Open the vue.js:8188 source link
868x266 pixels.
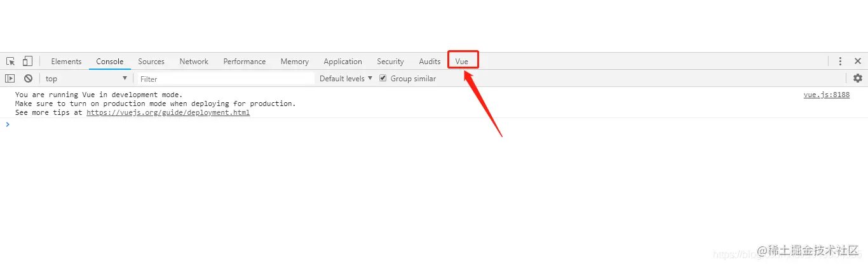(826, 95)
